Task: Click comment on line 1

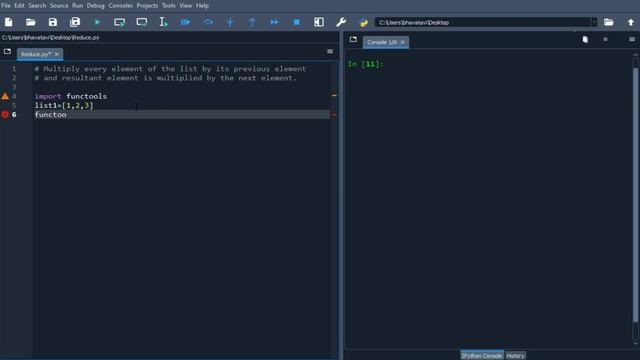Action: [x=170, y=69]
